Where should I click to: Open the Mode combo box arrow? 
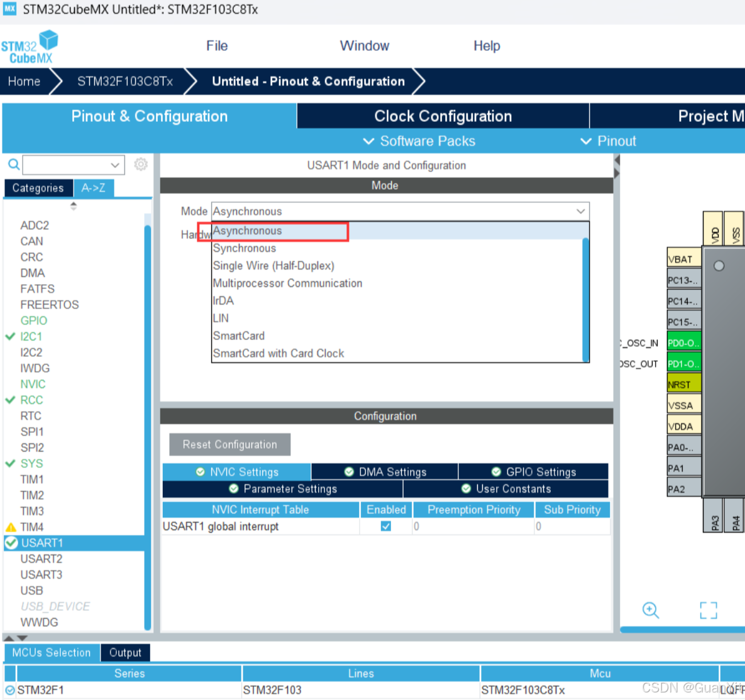pyautogui.click(x=581, y=211)
